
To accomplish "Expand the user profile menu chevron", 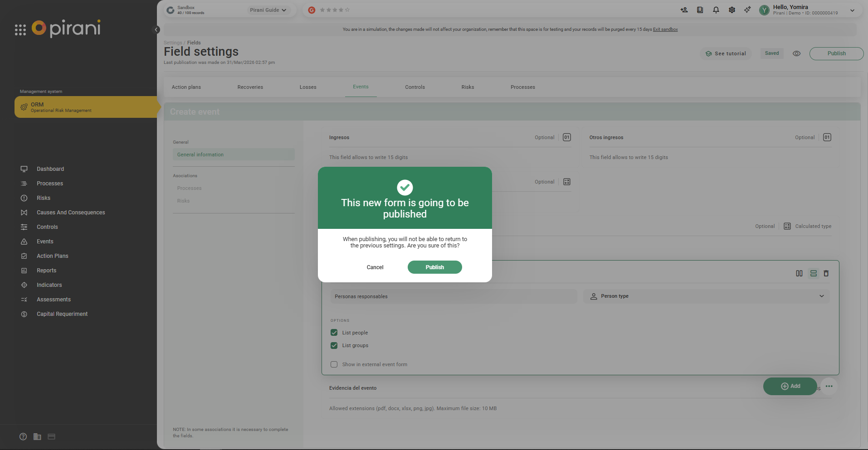I will click(852, 10).
